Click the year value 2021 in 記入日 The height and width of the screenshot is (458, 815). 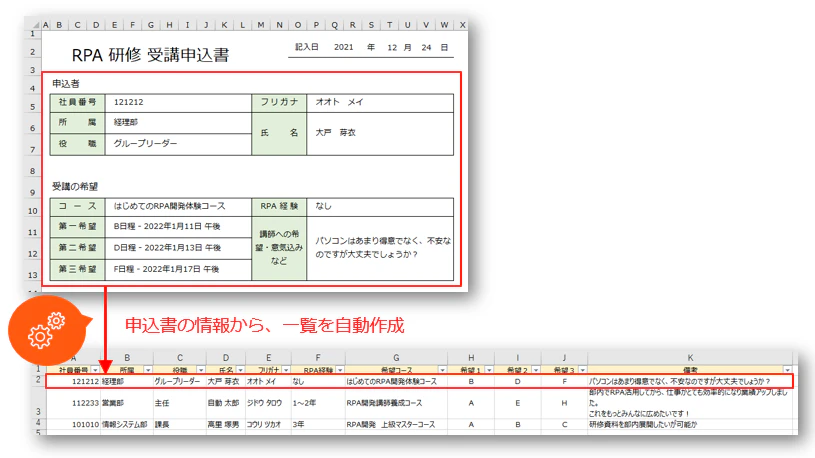coord(344,47)
